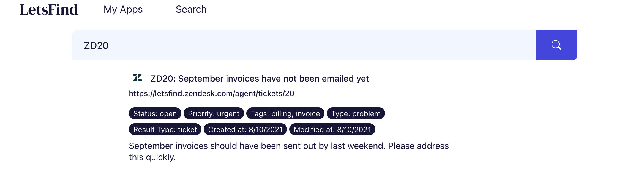The width and height of the screenshot is (644, 184).
Task: Click the Created at: 8/10/2021 badge
Action: (245, 129)
